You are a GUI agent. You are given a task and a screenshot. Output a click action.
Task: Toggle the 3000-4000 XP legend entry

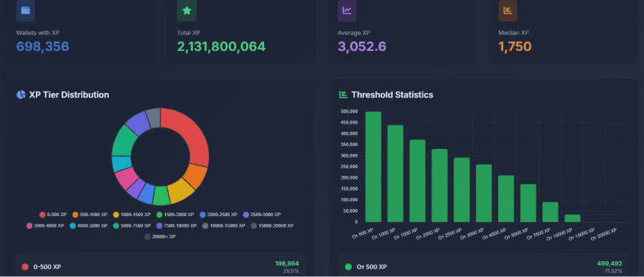point(45,225)
